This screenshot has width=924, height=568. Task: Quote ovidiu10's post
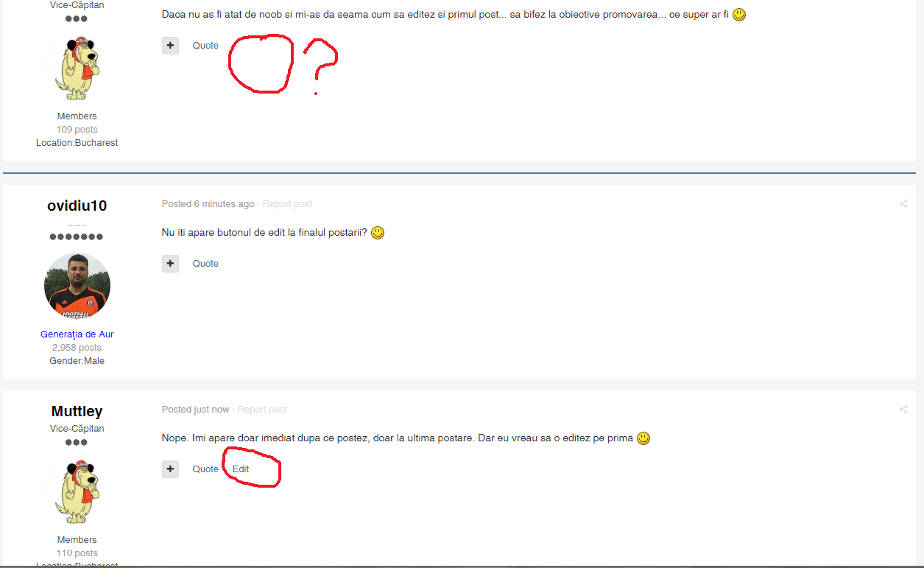click(205, 264)
